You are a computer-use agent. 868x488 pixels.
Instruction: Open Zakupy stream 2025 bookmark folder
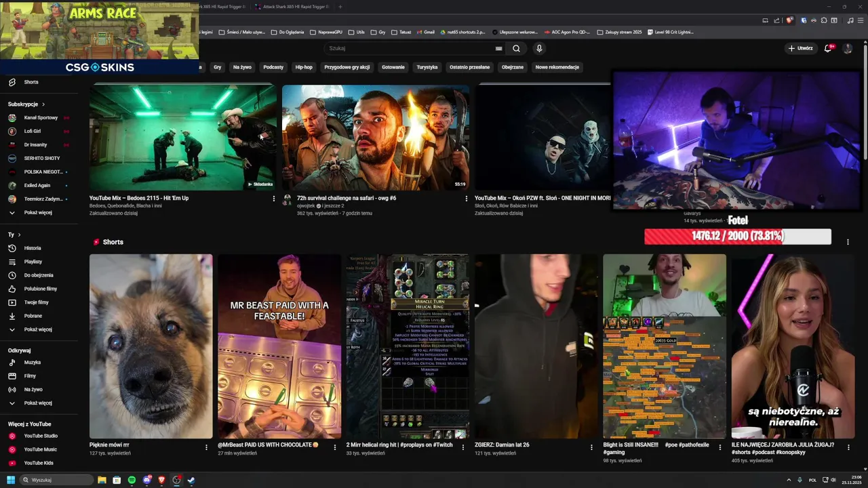619,32
